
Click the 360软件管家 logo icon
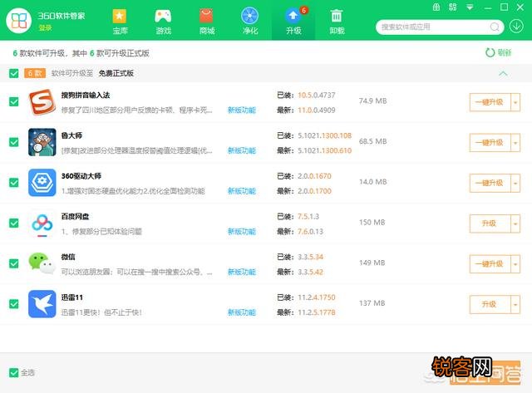coord(18,21)
